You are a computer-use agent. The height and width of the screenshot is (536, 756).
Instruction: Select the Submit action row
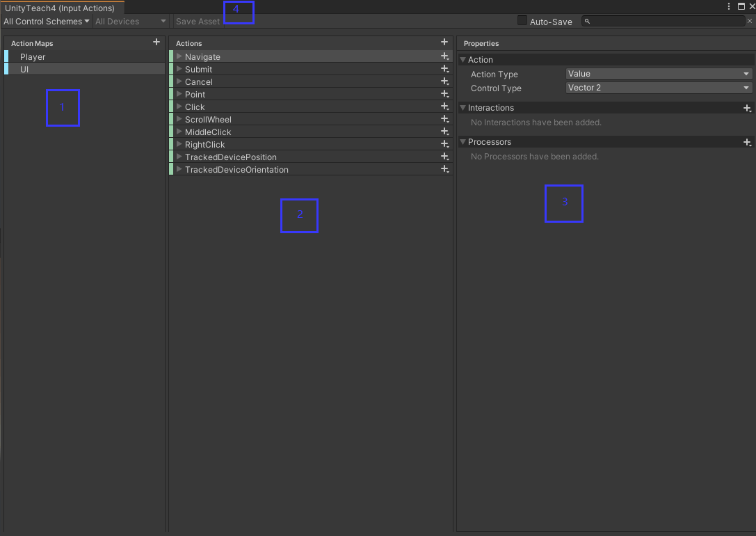coord(310,69)
